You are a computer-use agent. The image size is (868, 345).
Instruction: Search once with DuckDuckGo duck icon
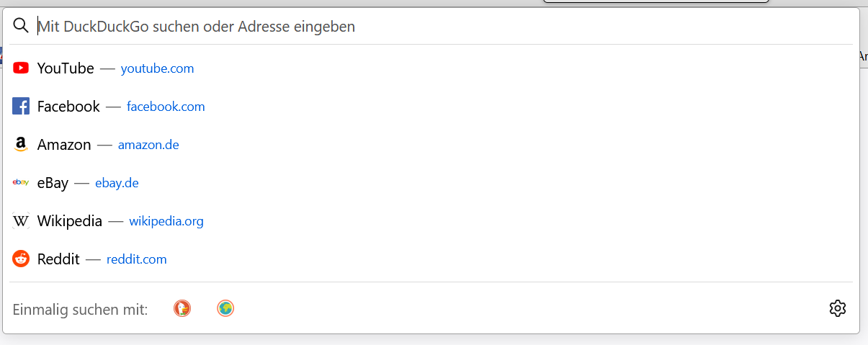point(182,309)
